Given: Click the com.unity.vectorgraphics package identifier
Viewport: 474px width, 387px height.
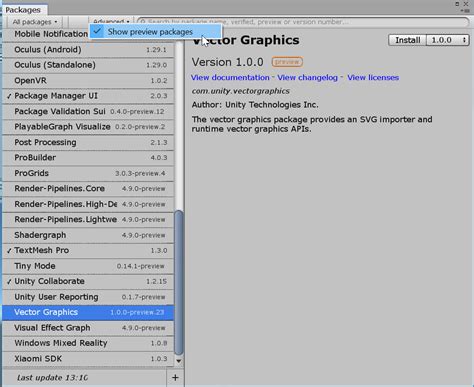Looking at the screenshot, I should click(x=240, y=91).
